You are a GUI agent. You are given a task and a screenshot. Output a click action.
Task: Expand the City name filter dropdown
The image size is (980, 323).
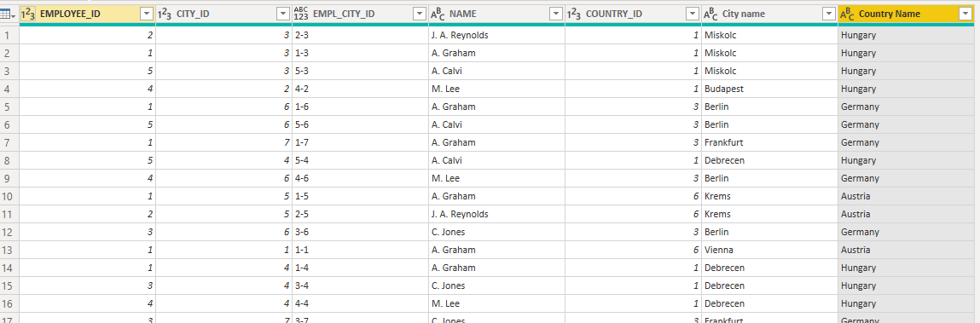(829, 14)
